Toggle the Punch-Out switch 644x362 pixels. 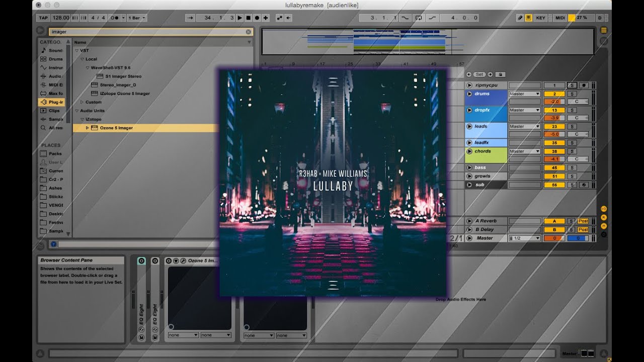[x=432, y=18]
